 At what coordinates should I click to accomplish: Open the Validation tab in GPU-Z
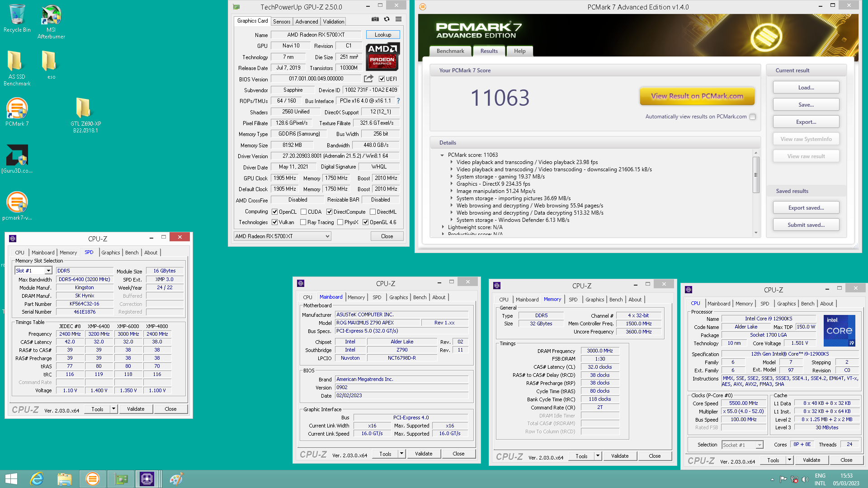click(334, 21)
